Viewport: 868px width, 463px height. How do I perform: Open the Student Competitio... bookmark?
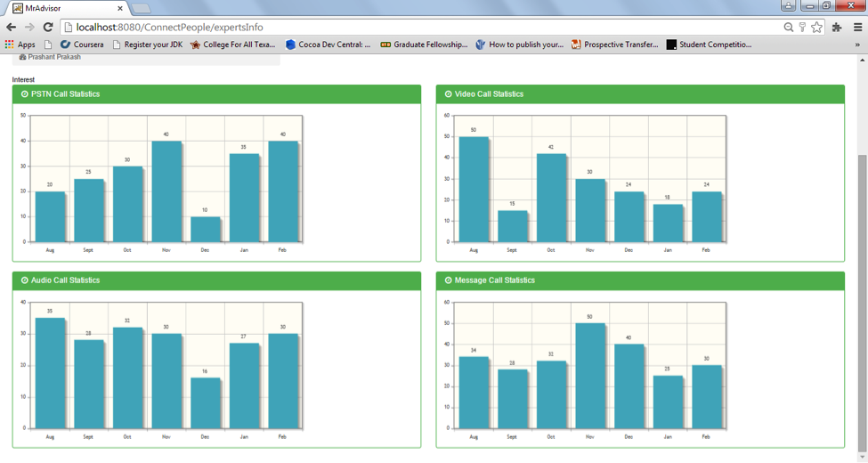(x=710, y=45)
